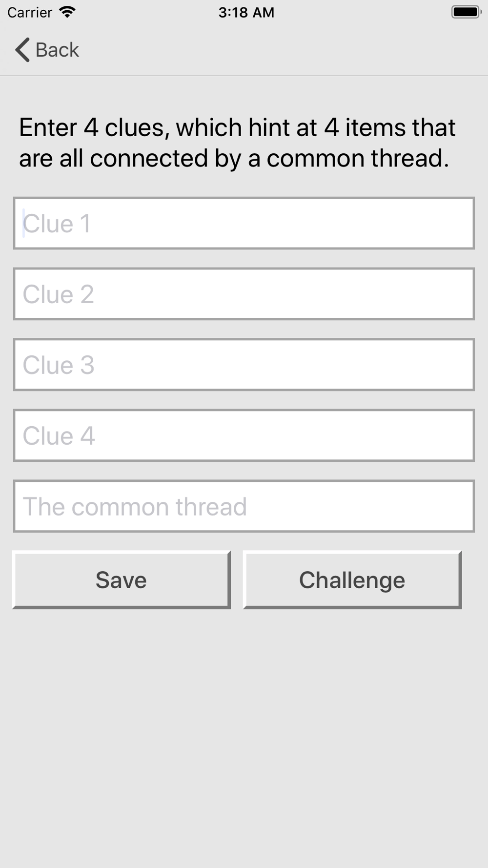Activate the Clue 3 text field
This screenshot has height=868, width=488.
(x=244, y=365)
